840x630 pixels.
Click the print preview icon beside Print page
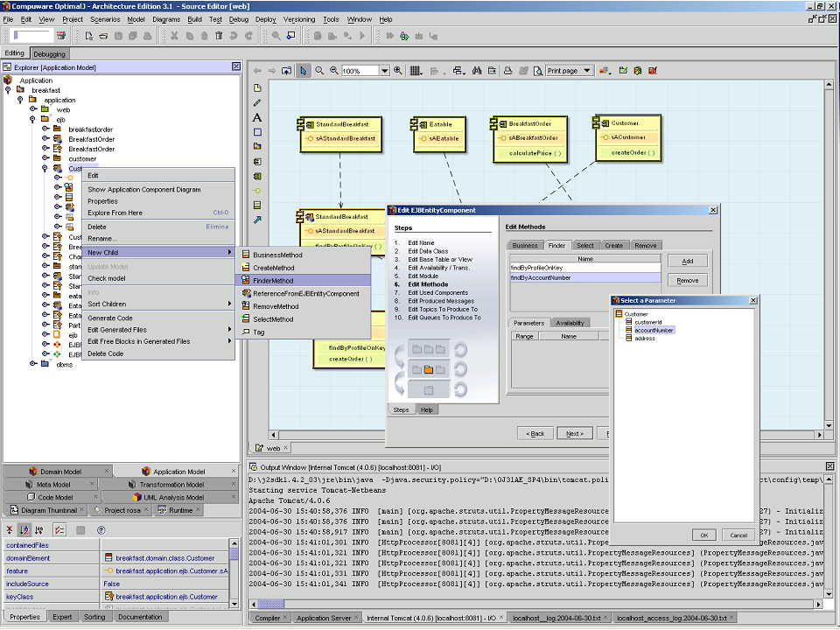click(537, 71)
